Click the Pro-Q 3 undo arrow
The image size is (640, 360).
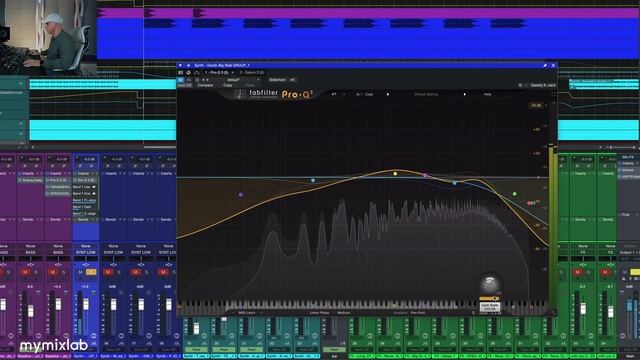point(333,94)
